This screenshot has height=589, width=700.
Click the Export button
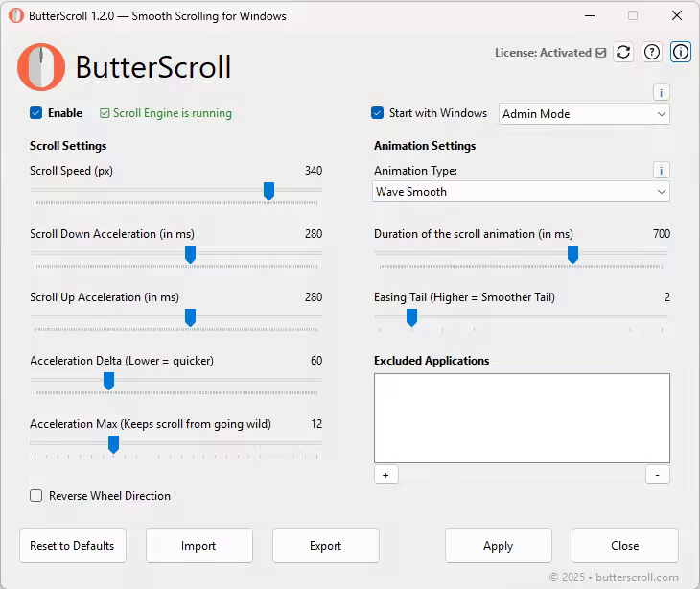tap(325, 546)
